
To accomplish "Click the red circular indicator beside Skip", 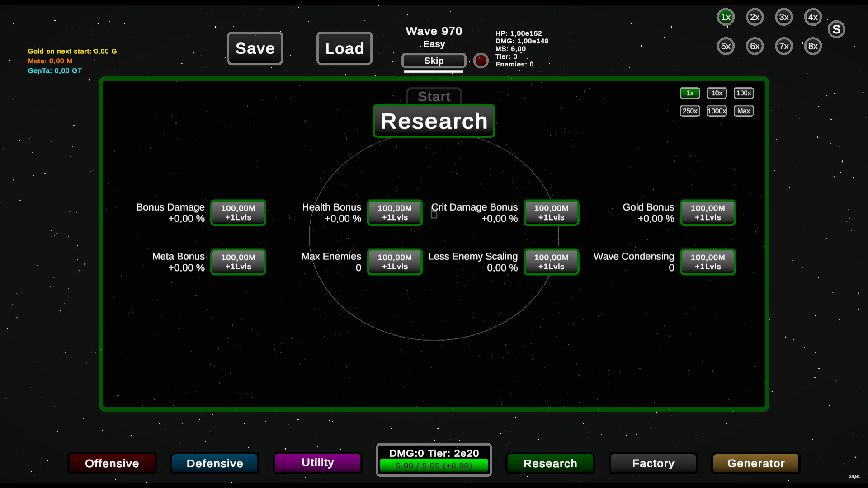I will 481,61.
